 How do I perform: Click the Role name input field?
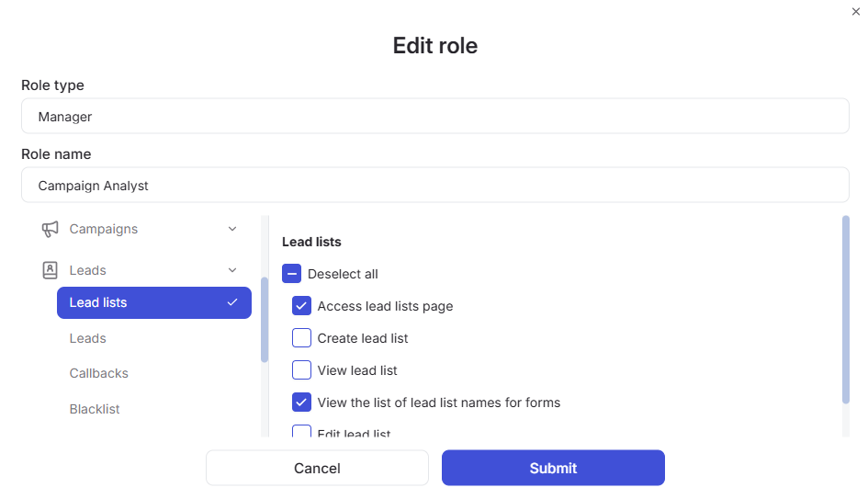click(435, 185)
